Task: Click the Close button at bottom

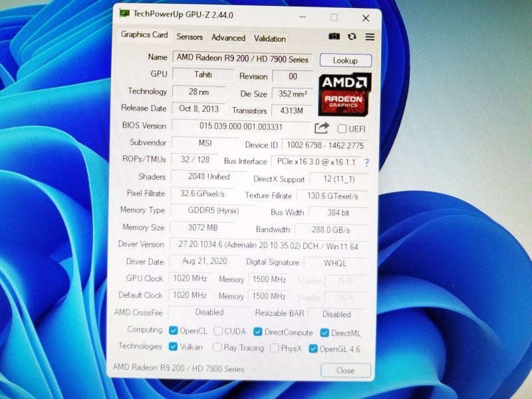Action: (345, 370)
